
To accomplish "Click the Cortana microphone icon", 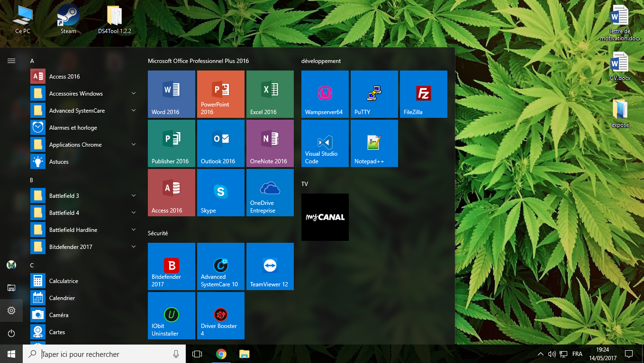I will coord(176,354).
